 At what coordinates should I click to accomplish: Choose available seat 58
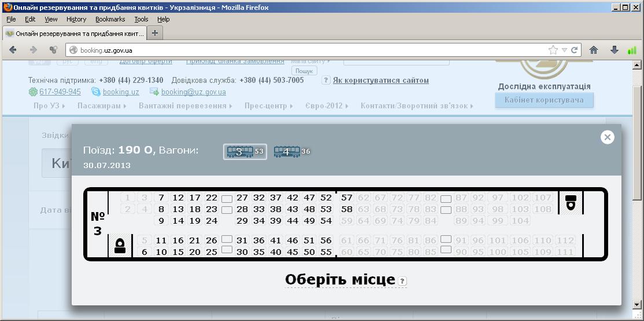click(347, 209)
